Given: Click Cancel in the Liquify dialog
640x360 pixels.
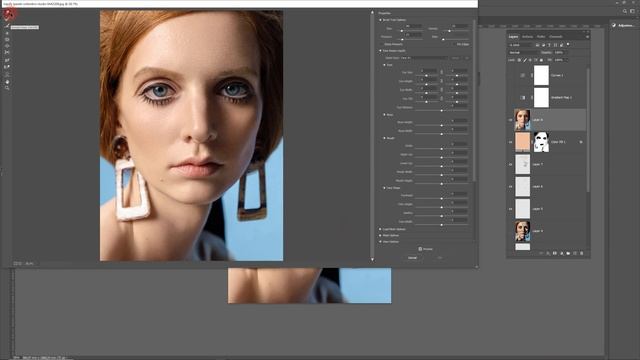Looking at the screenshot, I should point(412,258).
